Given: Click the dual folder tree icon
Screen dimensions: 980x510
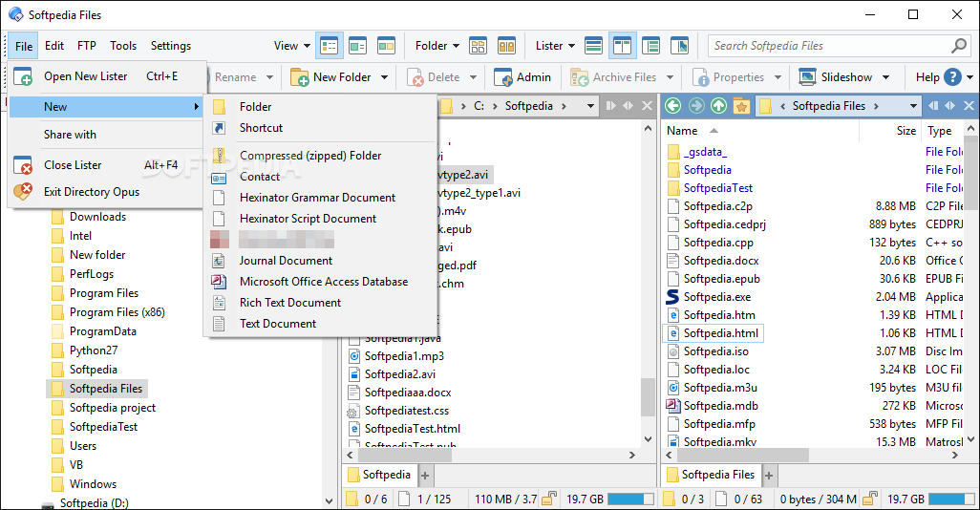Looking at the screenshot, I should click(x=507, y=46).
